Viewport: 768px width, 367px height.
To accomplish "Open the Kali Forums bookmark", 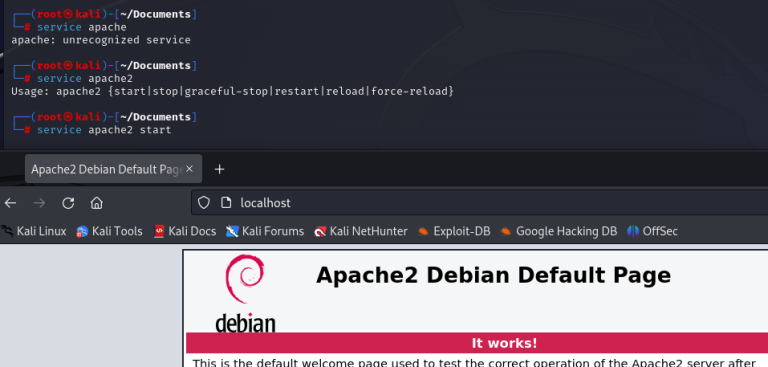I will 265,231.
